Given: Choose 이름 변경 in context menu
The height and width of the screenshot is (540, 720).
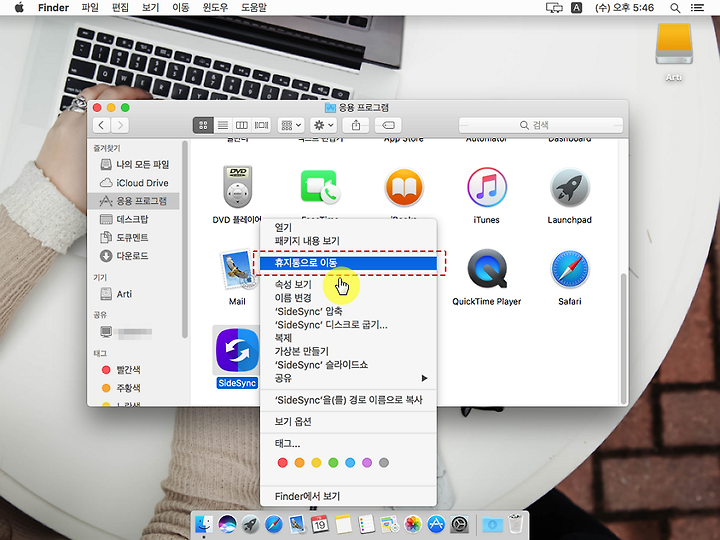Looking at the screenshot, I should [348, 298].
